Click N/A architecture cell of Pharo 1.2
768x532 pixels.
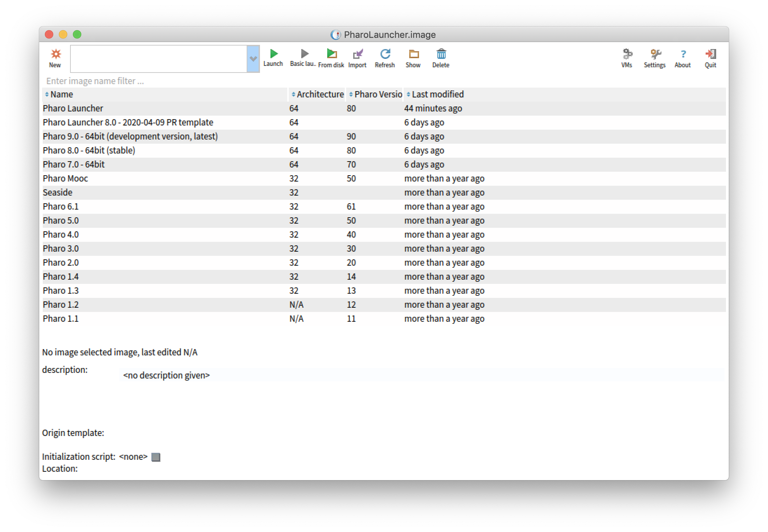[x=296, y=305]
